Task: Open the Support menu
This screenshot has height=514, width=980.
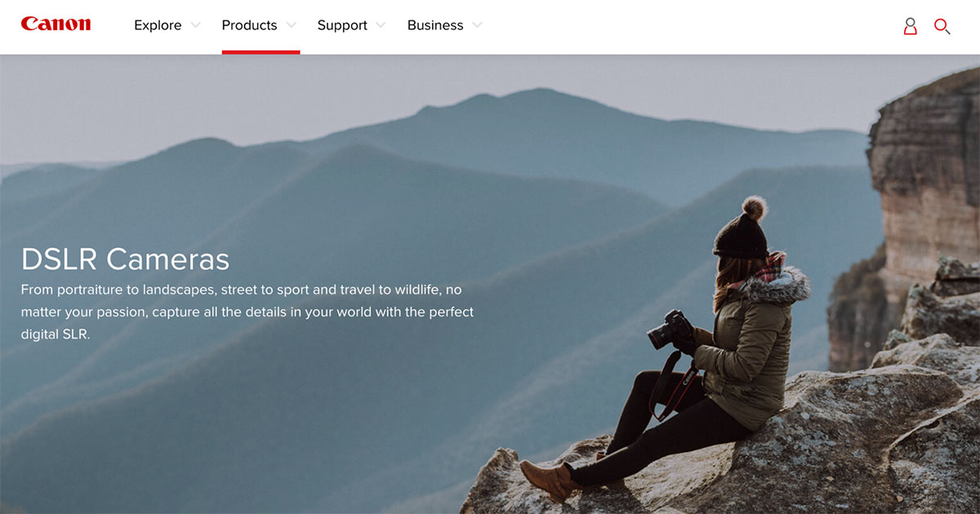Action: pyautogui.click(x=342, y=25)
